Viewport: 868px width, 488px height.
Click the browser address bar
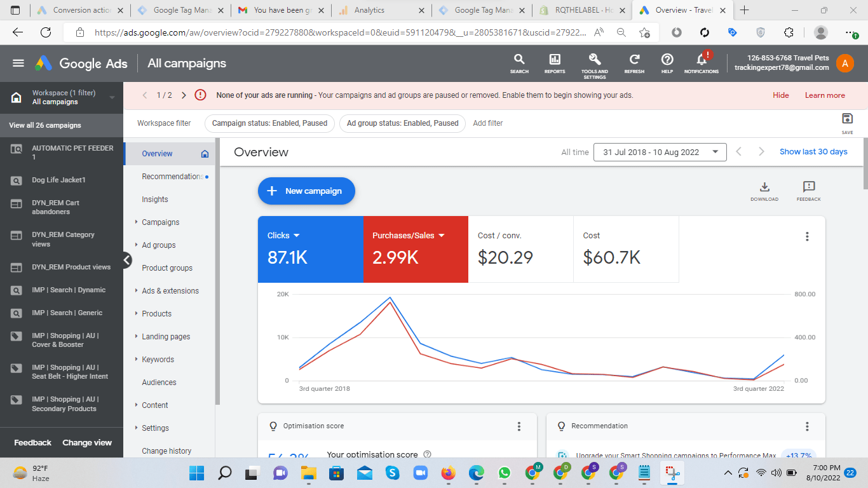pos(340,32)
